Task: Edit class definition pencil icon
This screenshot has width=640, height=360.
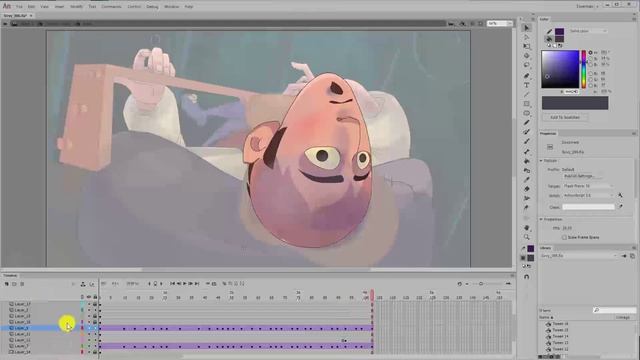Action: (x=620, y=207)
